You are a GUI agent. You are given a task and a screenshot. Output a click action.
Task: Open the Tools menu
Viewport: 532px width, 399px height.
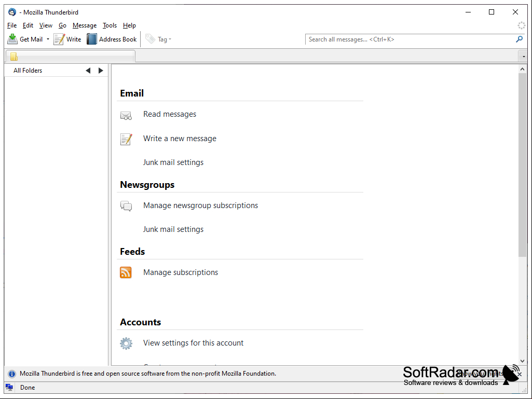click(x=110, y=25)
